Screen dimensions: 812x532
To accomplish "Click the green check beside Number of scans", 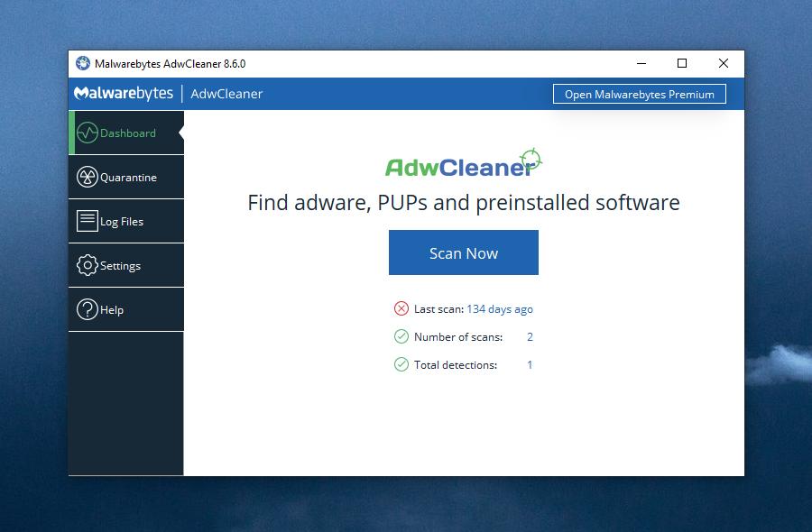I will tap(401, 336).
